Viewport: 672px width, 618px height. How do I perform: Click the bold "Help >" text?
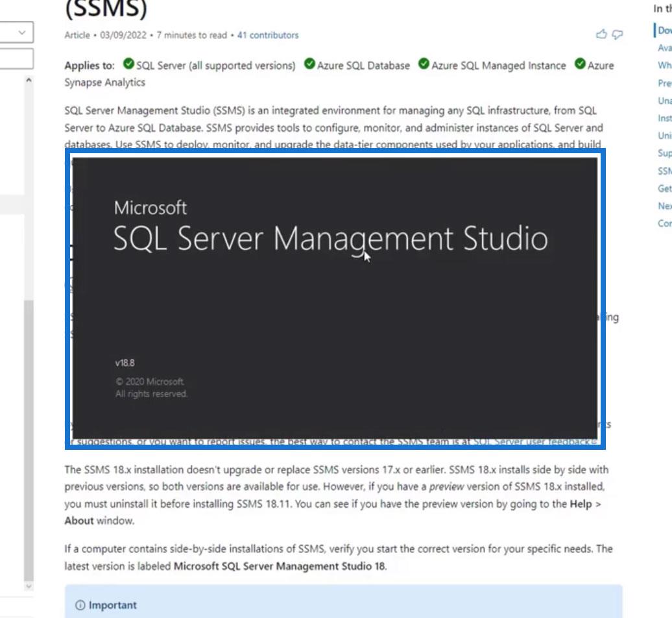pos(586,504)
